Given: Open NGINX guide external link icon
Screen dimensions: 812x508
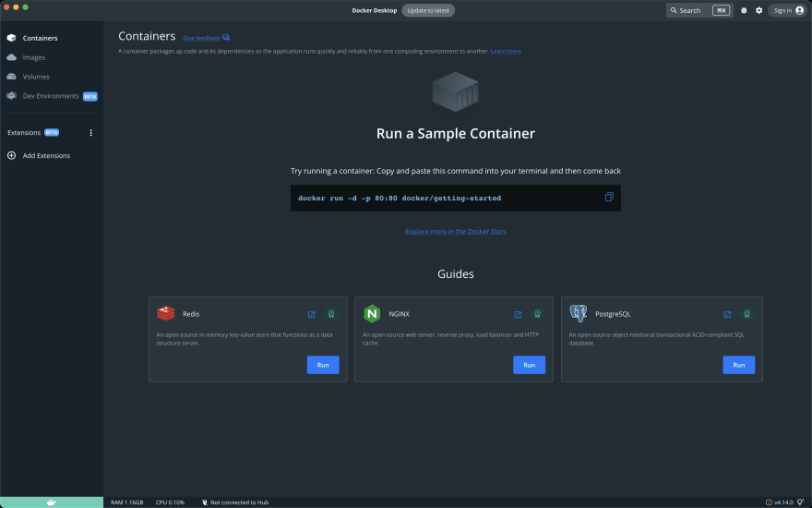Looking at the screenshot, I should pyautogui.click(x=518, y=314).
